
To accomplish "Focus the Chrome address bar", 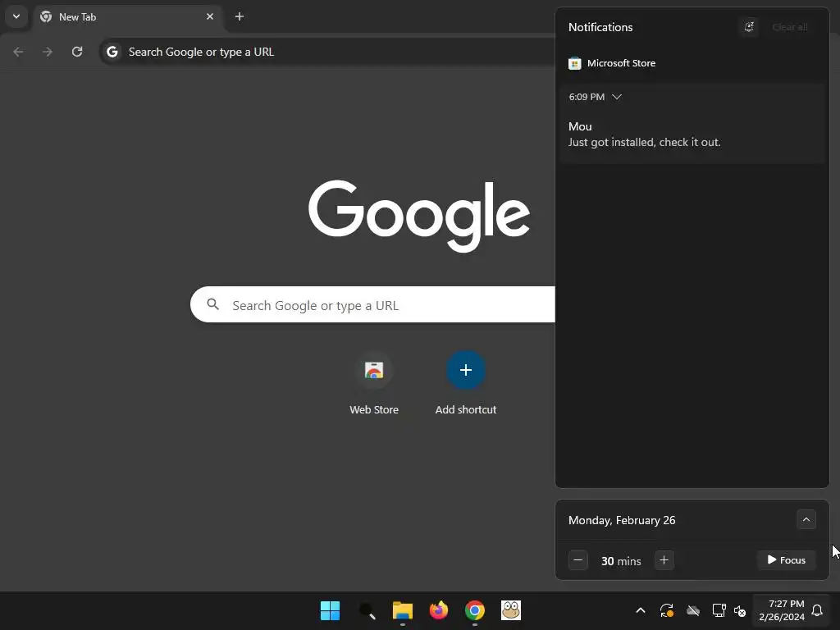I will [x=326, y=52].
